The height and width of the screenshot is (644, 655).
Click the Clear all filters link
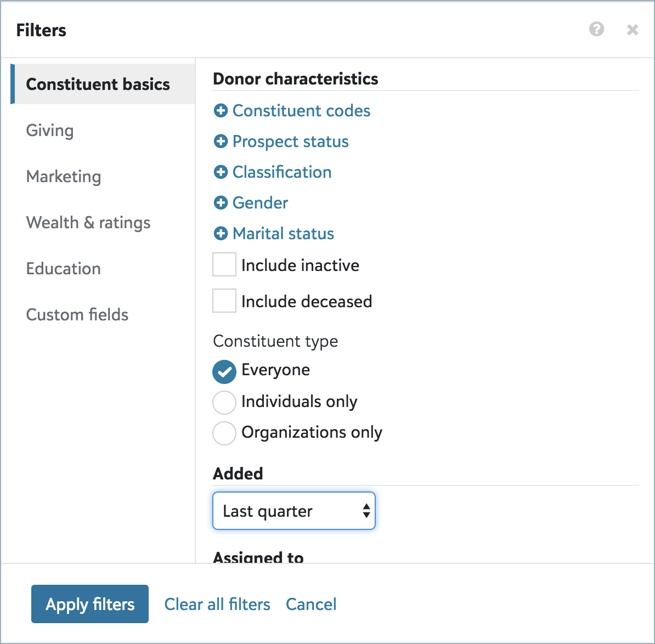point(217,605)
